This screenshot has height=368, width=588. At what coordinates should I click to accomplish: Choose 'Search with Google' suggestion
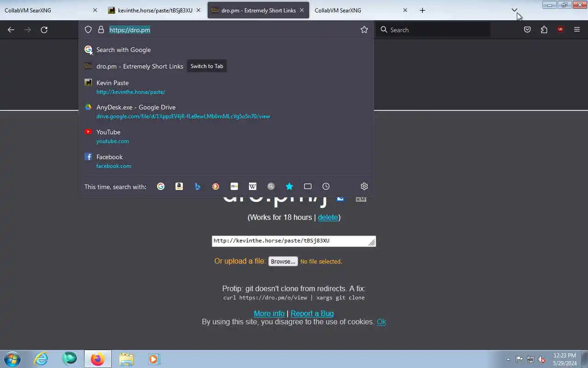pyautogui.click(x=226, y=50)
